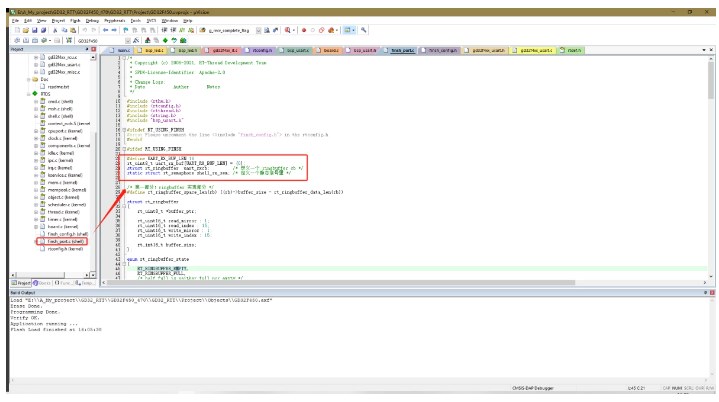Screen dimensions: 719x402
Task: Insert a bookmark using the flag icon
Action: click(x=126, y=30)
